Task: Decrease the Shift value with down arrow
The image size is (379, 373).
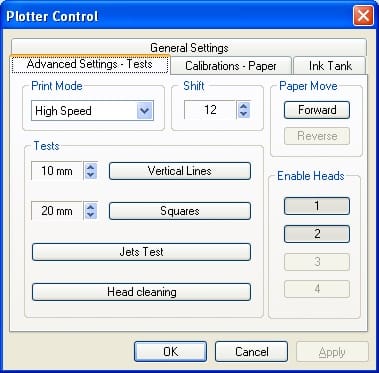Action: point(244,114)
